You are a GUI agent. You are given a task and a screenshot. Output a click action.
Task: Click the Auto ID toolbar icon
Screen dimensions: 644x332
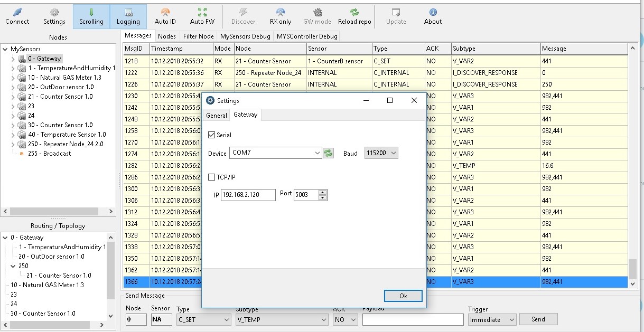pyautogui.click(x=165, y=16)
